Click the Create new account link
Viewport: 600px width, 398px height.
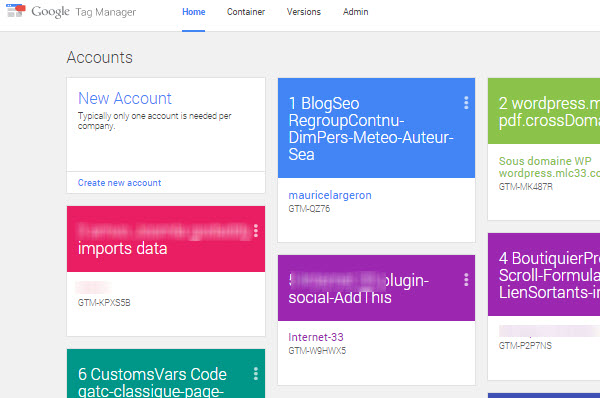pyautogui.click(x=119, y=183)
